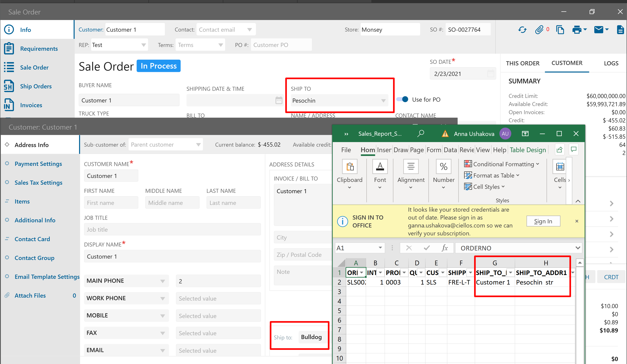Expand Conditional Formatting menu

[x=501, y=164]
